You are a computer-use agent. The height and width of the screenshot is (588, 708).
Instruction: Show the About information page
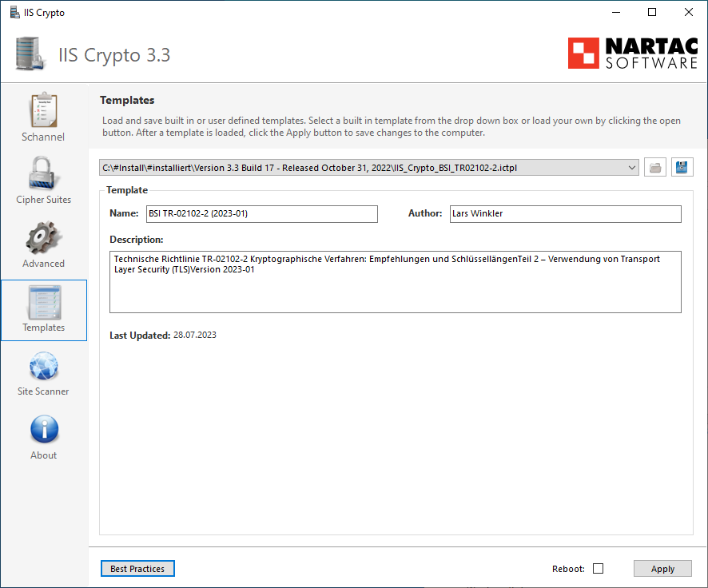coord(43,437)
